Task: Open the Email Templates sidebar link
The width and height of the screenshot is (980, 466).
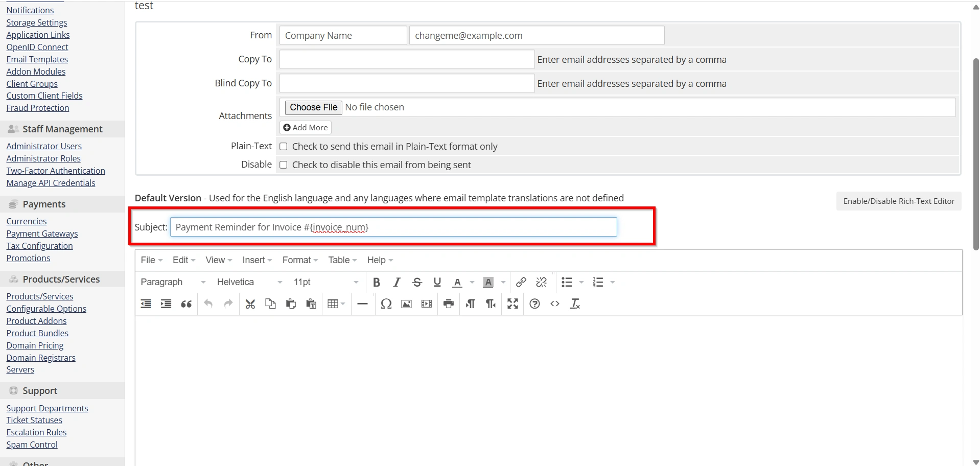Action: click(x=37, y=59)
